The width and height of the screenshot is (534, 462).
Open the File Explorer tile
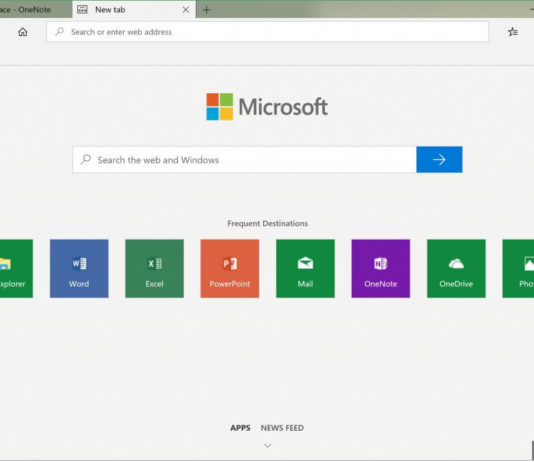[x=16, y=269]
